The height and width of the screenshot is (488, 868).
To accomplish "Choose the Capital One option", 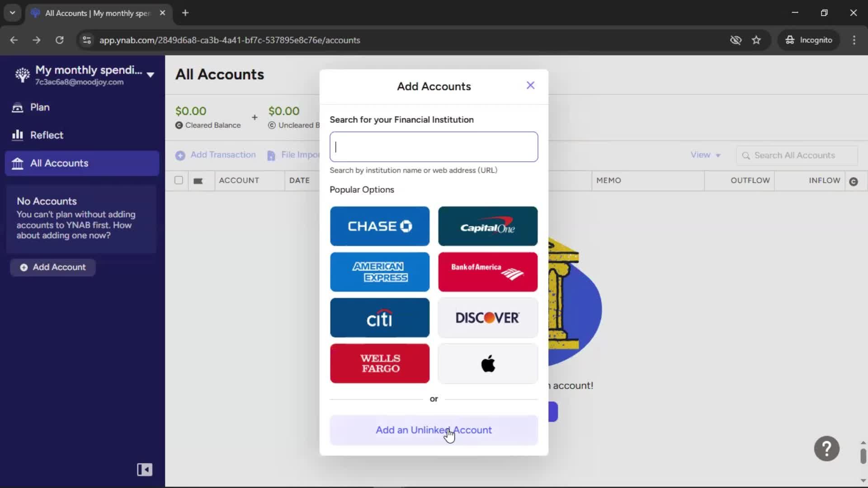I will click(x=488, y=226).
